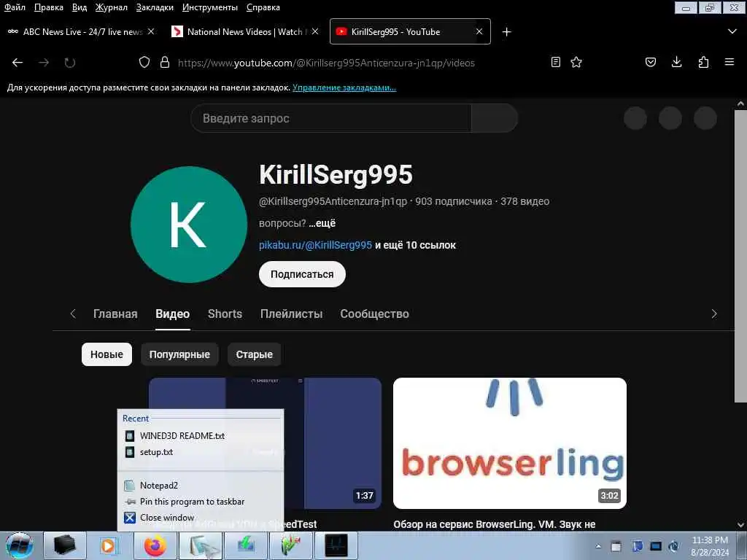Screen dimensions: 747x560
Task: Open the browserling video thumbnail
Action: (x=510, y=443)
